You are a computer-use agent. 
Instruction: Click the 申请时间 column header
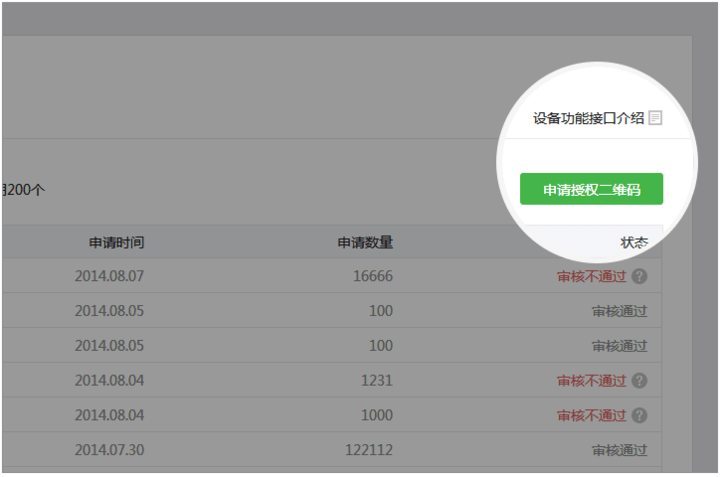117,242
